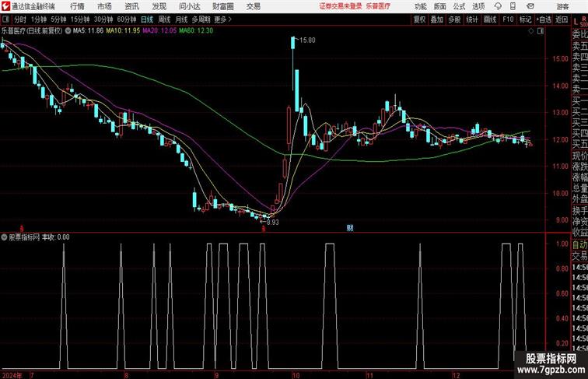Toggle the left side panel icon
Image resolution: width=588 pixels, height=379 pixels.
5,19
